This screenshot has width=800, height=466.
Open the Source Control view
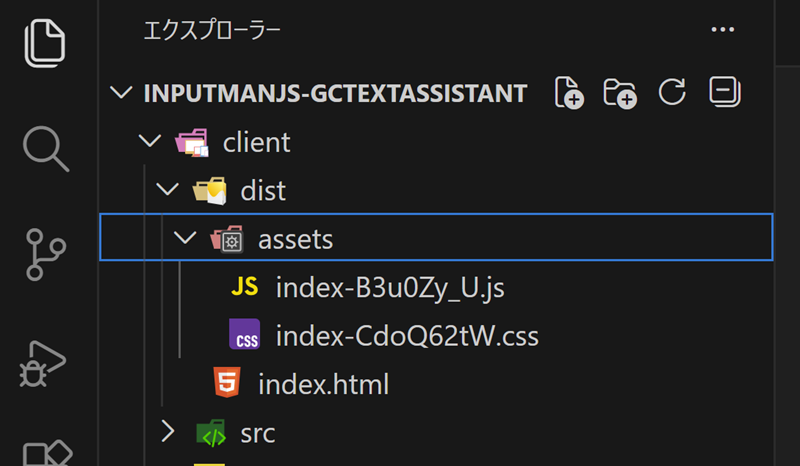[45, 255]
